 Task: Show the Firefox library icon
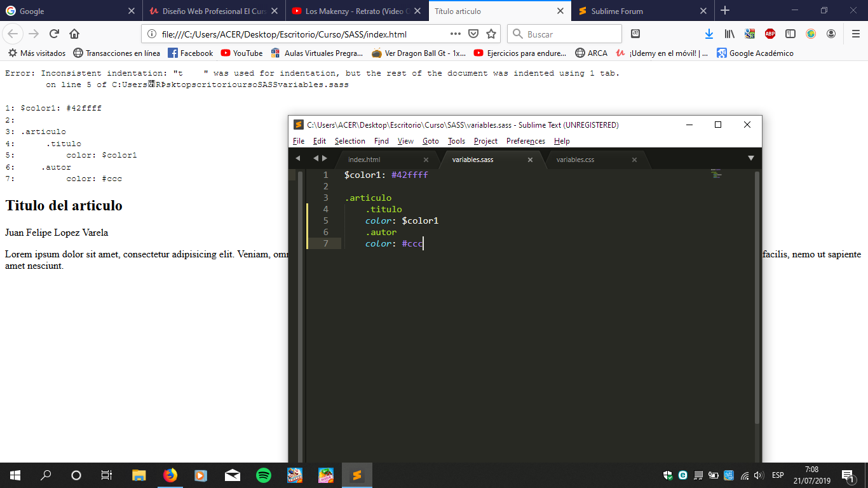point(729,34)
